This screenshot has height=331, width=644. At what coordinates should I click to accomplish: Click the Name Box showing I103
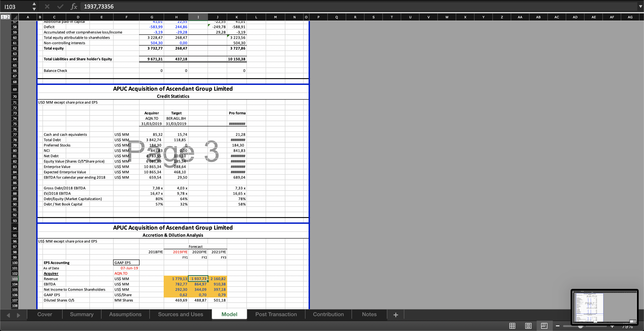point(16,7)
